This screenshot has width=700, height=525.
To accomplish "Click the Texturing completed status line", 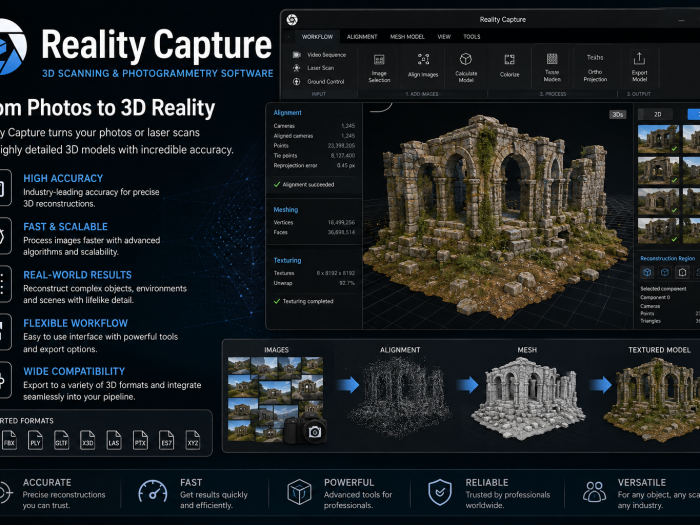I will pos(304,301).
